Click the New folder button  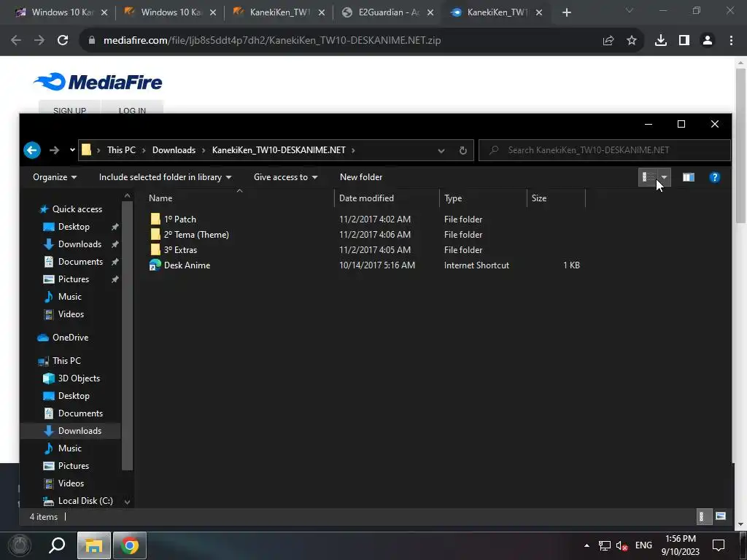tap(361, 177)
